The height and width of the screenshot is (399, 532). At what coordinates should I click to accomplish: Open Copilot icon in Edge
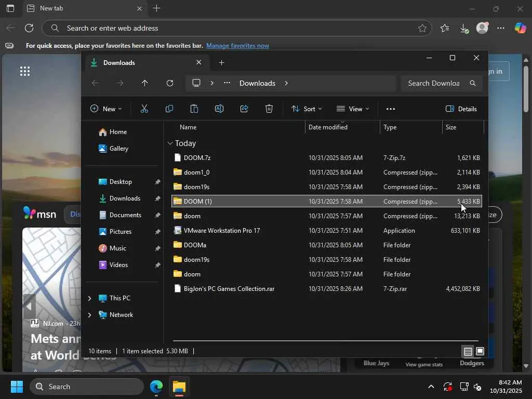coord(520,28)
